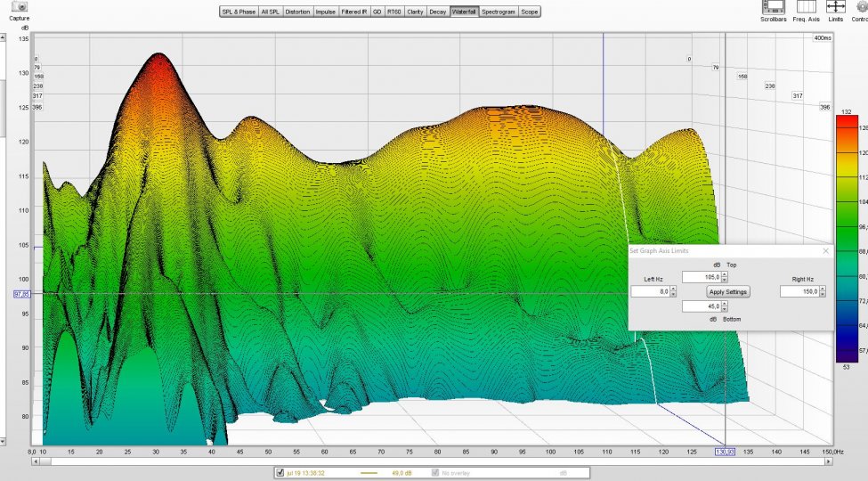Decrease Left Hz value with down arrow
The height and width of the screenshot is (481, 868).
673,295
